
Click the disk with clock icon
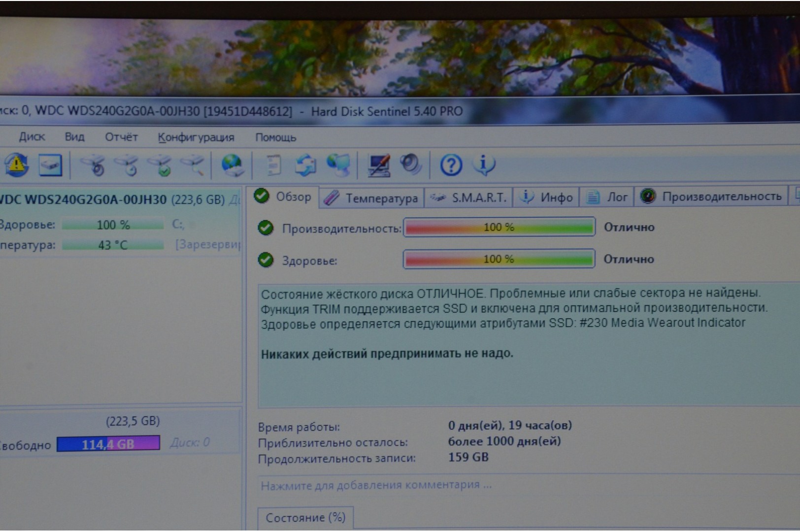point(126,166)
